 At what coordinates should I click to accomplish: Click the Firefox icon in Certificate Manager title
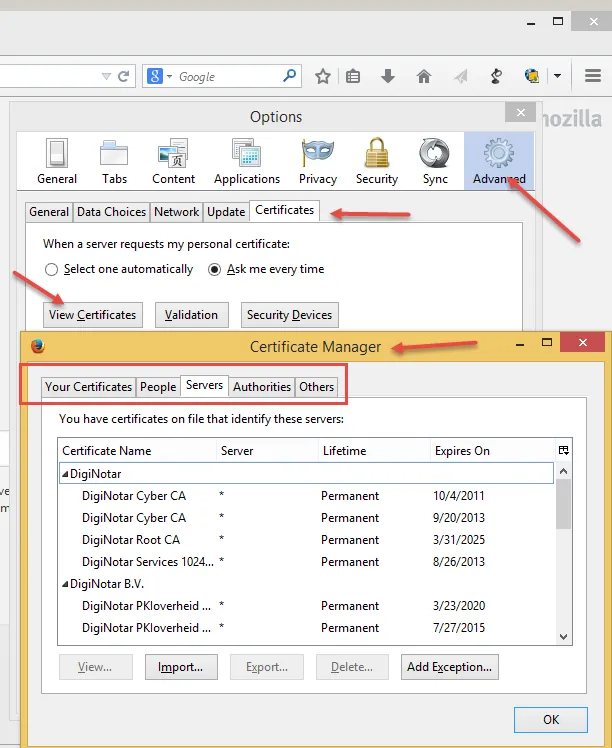pyautogui.click(x=38, y=346)
